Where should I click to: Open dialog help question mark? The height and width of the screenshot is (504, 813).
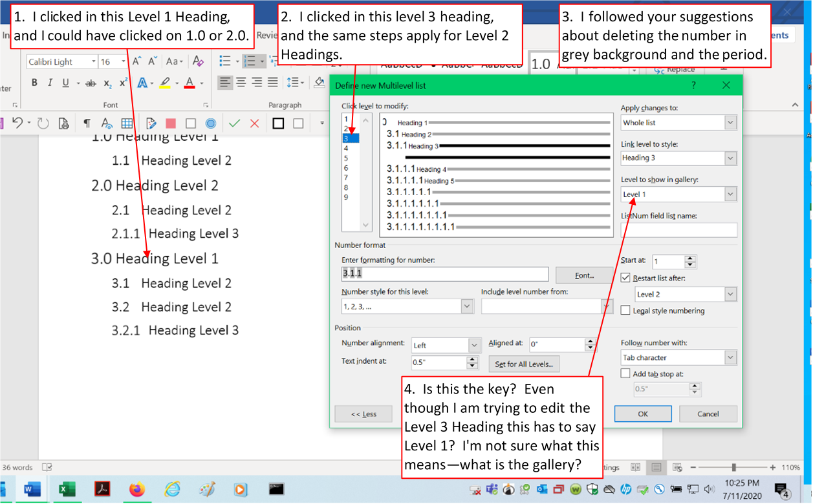pos(693,85)
